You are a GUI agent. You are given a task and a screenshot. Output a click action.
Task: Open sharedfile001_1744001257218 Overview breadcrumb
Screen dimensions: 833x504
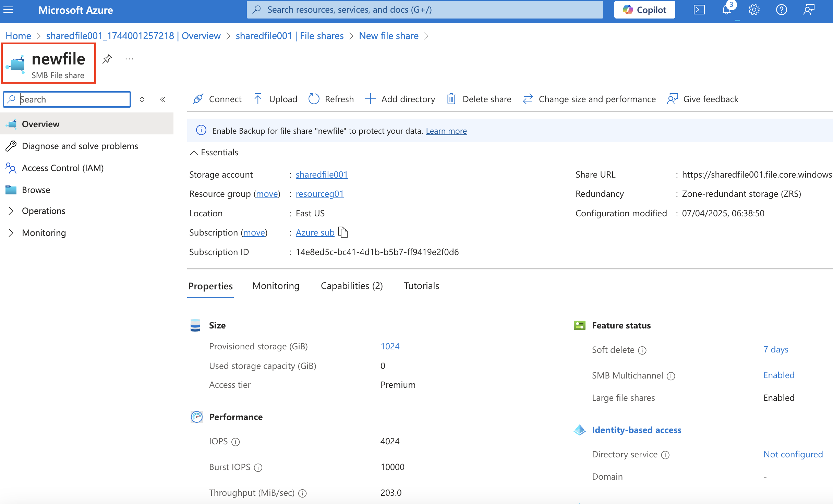(133, 36)
